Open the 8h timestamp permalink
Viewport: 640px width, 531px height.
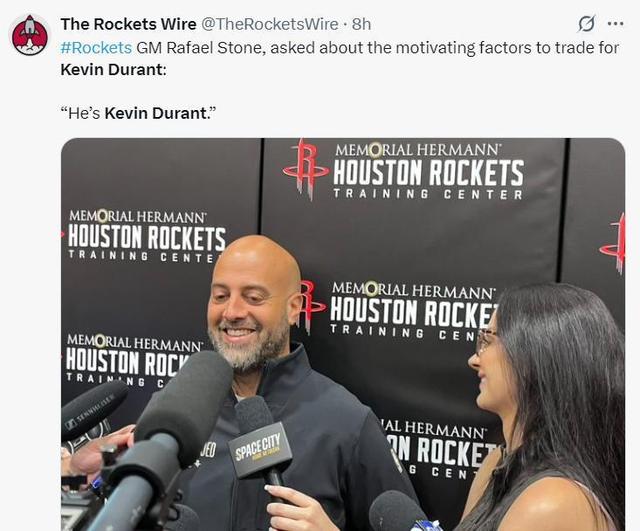tap(361, 24)
